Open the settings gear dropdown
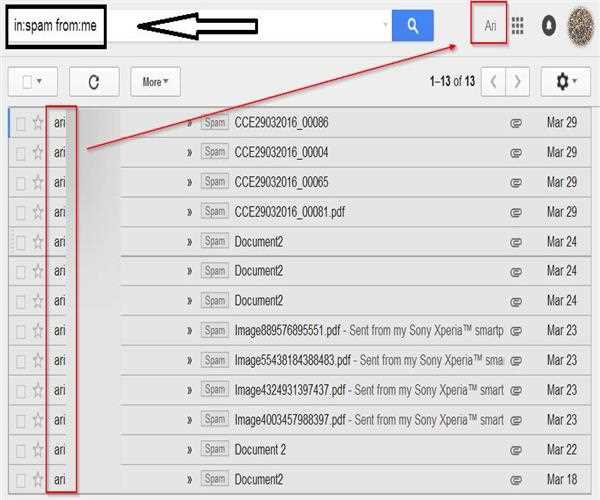The width and height of the screenshot is (600, 500). click(x=566, y=82)
